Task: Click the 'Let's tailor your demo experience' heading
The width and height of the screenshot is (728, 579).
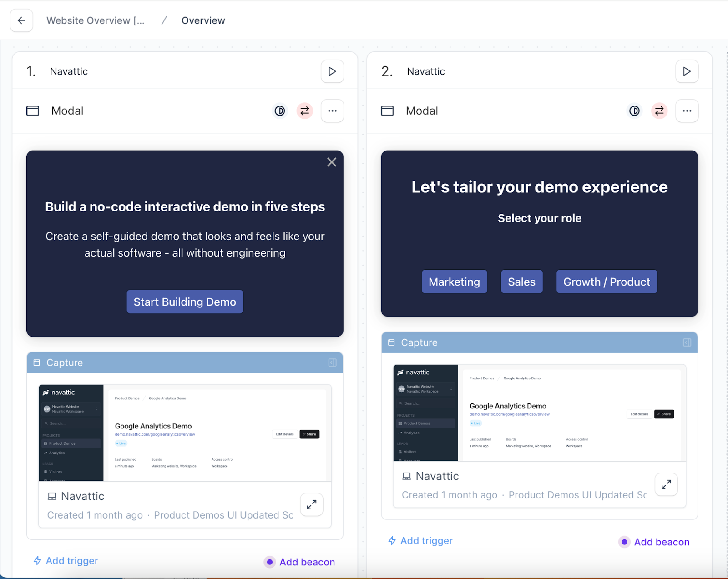Action: pyautogui.click(x=540, y=187)
